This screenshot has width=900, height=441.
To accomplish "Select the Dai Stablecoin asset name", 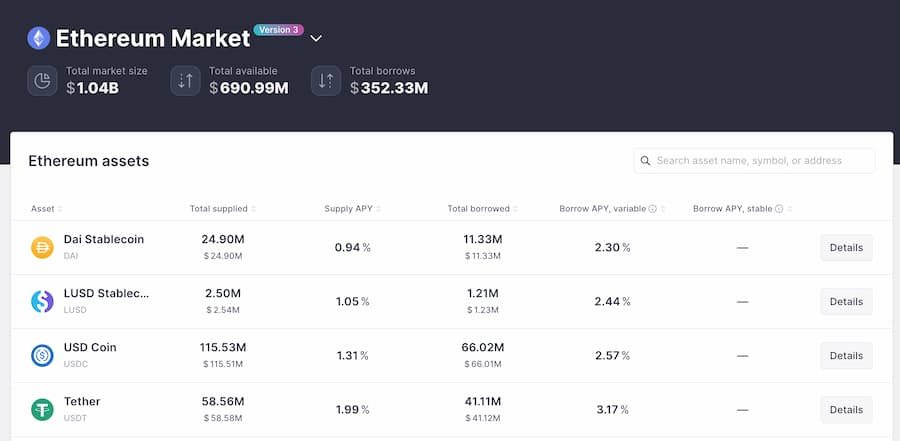I will click(104, 239).
